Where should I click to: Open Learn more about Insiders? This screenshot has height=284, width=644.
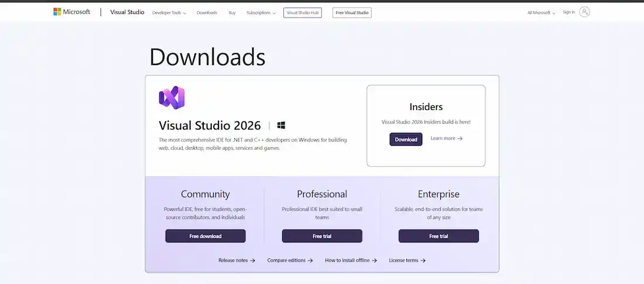(x=447, y=139)
